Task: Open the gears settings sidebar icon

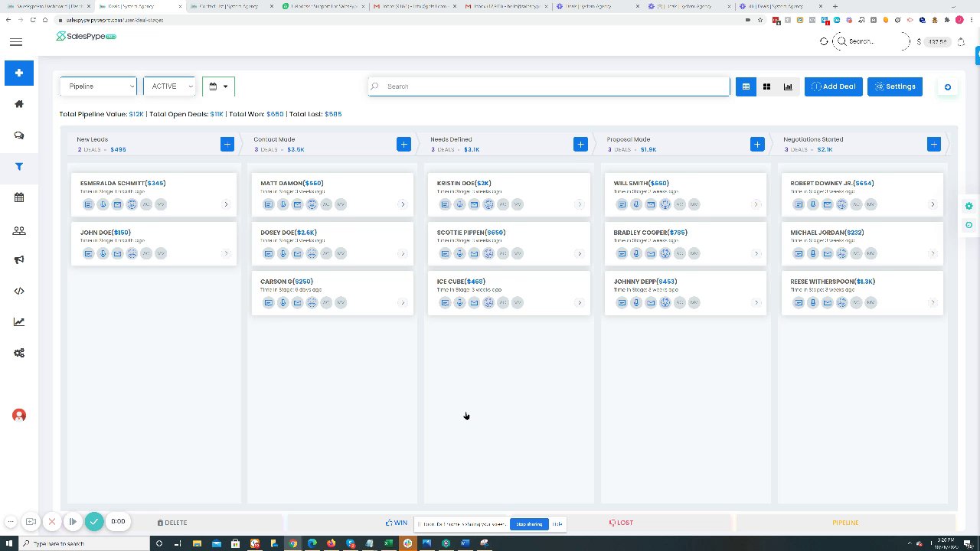Action: point(19,353)
